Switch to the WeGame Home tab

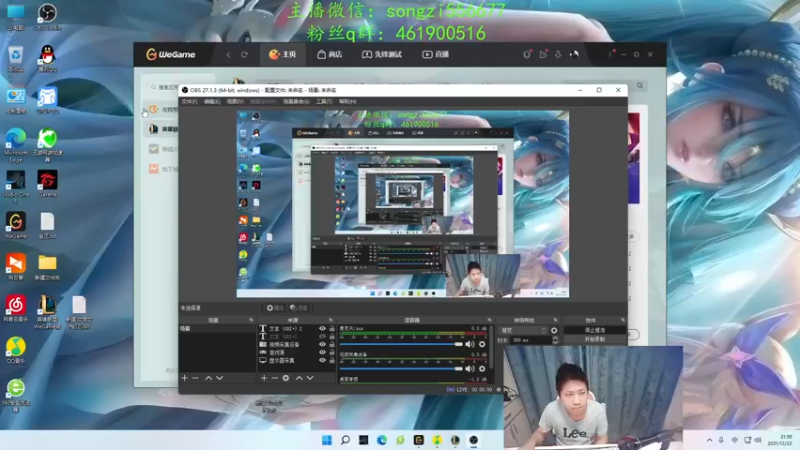point(283,55)
